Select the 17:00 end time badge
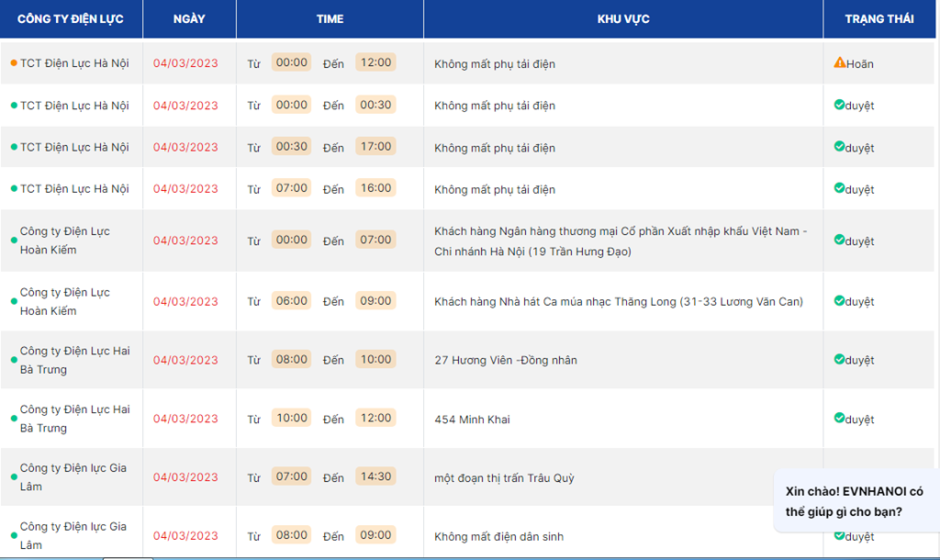940x560 pixels. [x=375, y=146]
